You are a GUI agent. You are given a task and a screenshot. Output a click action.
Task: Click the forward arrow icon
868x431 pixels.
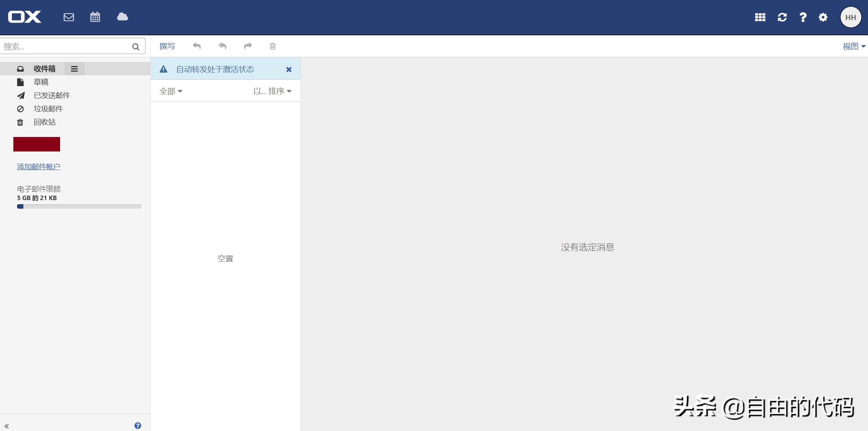(x=248, y=46)
